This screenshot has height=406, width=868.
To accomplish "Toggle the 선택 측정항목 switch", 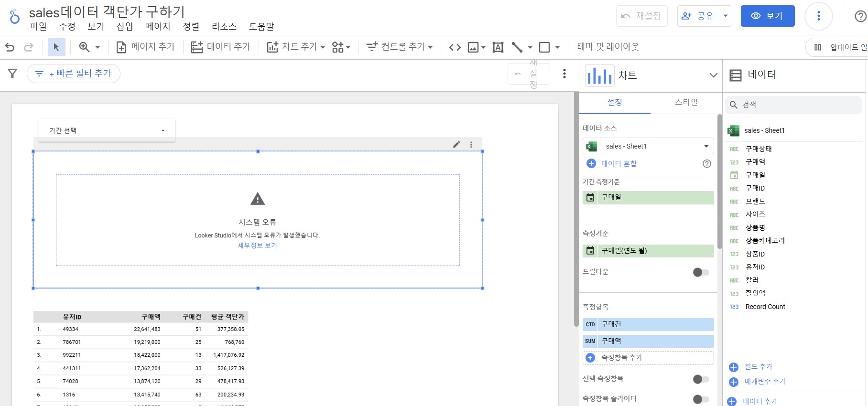I will pyautogui.click(x=701, y=379).
